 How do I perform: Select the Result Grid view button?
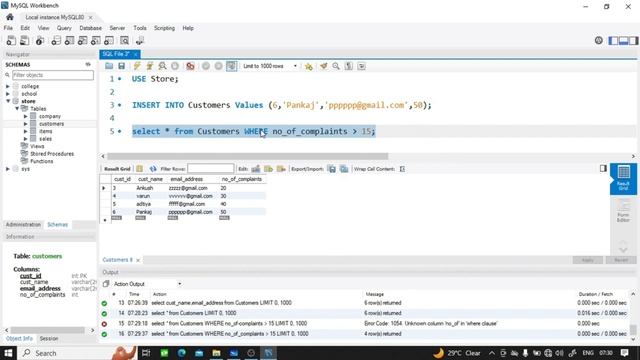[x=623, y=178]
